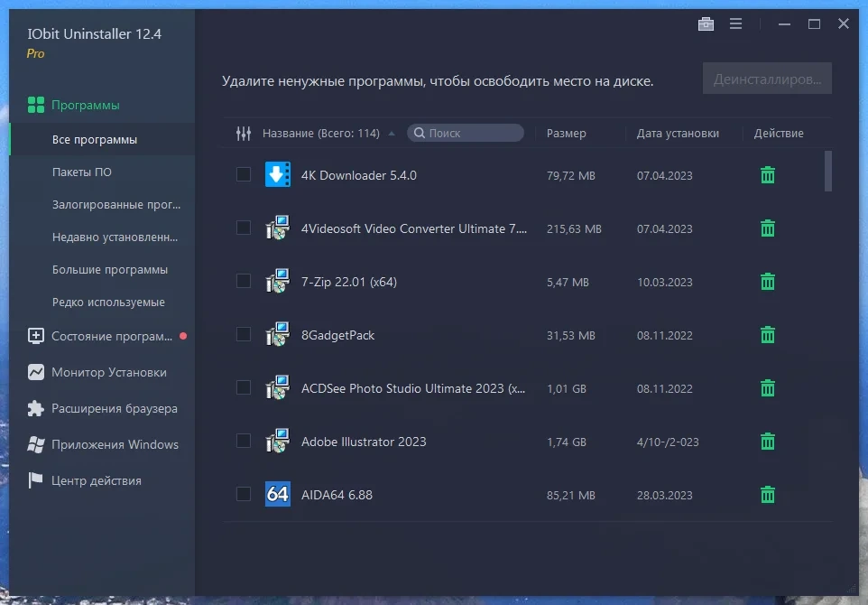
Task: Click the trash icon for Adobe Illustrator 2023
Action: point(767,441)
